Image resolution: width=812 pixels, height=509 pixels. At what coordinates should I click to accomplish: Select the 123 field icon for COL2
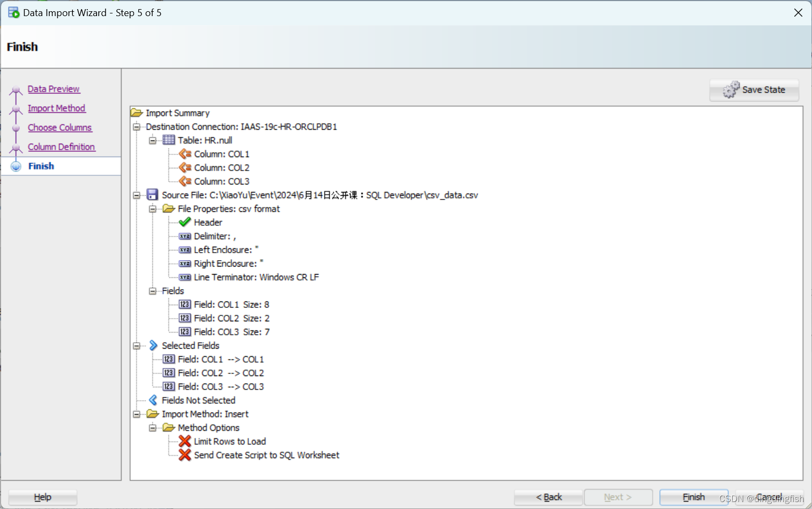184,318
